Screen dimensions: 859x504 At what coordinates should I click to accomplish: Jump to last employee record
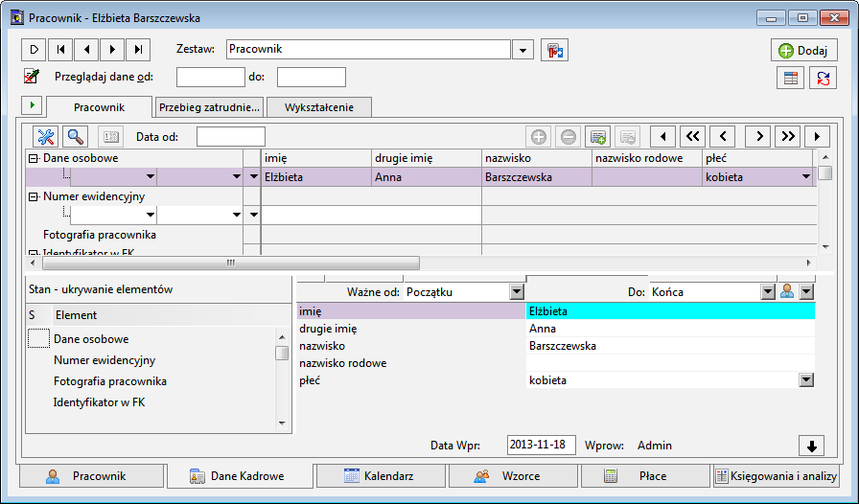click(x=138, y=50)
